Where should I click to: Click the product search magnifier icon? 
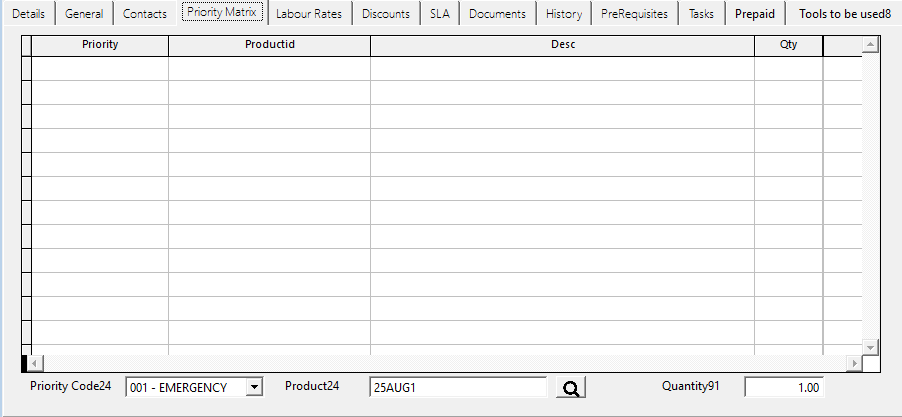click(571, 388)
